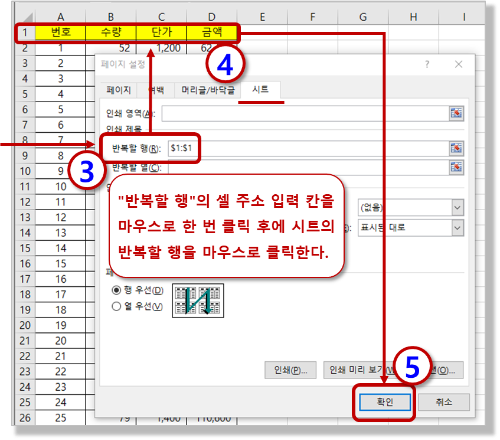Click the select-all corner of the sheet
The width and height of the screenshot is (500, 440).
coord(25,17)
